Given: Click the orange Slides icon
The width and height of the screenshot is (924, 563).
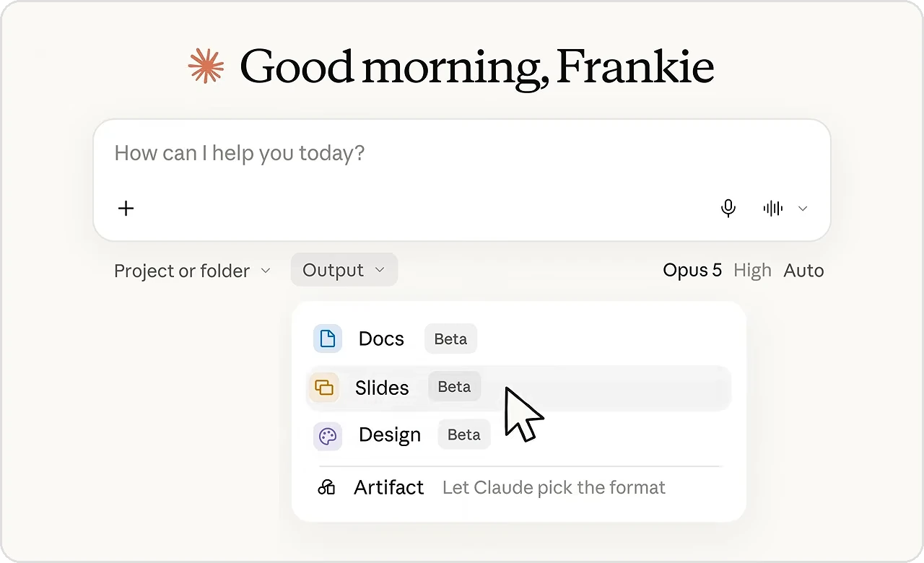Looking at the screenshot, I should (324, 388).
